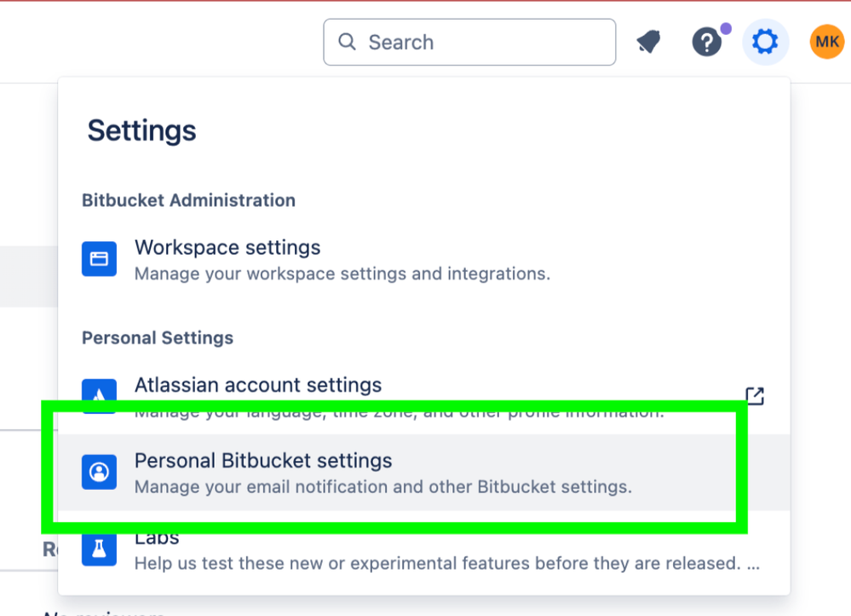Click the Atlassian account logo icon
The width and height of the screenshot is (851, 616).
[x=99, y=391]
